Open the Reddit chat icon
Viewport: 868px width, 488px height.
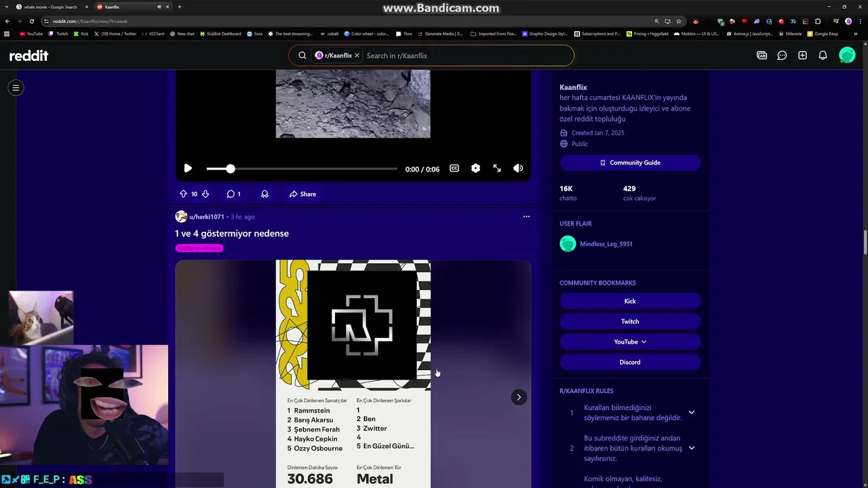[782, 56]
